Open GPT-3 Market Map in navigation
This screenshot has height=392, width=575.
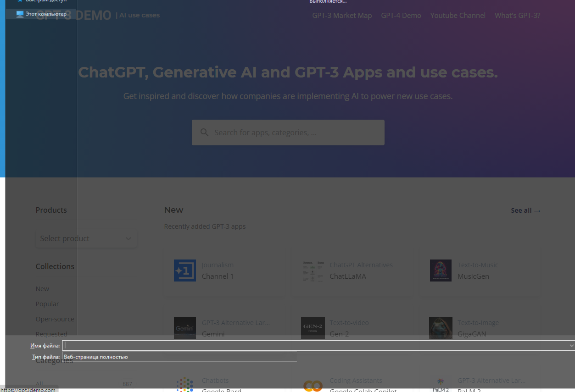(342, 16)
